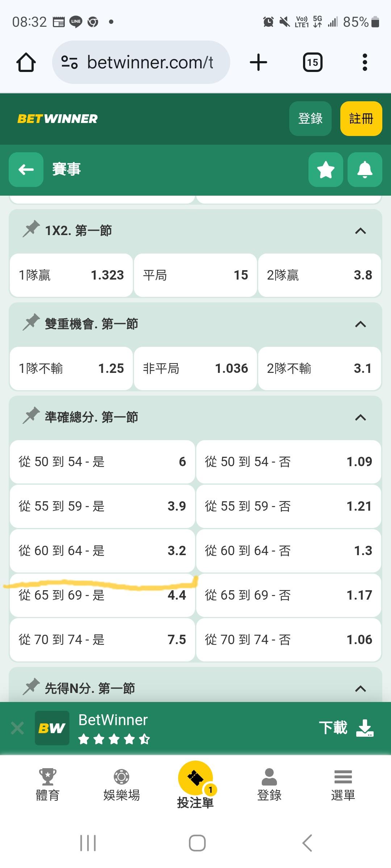The width and height of the screenshot is (391, 868).
Task: Tap the browser address bar
Action: pos(141,63)
